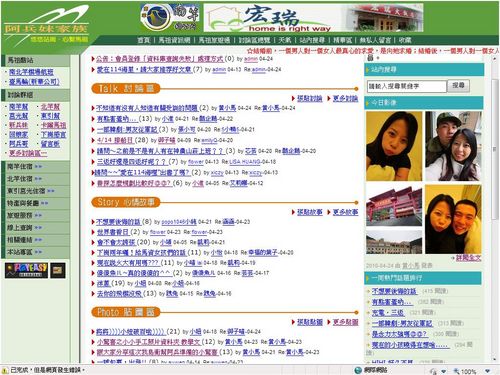Open 站內搜尋 in the top navigation
Viewport: 500px width, 375px height.
coord(312,40)
